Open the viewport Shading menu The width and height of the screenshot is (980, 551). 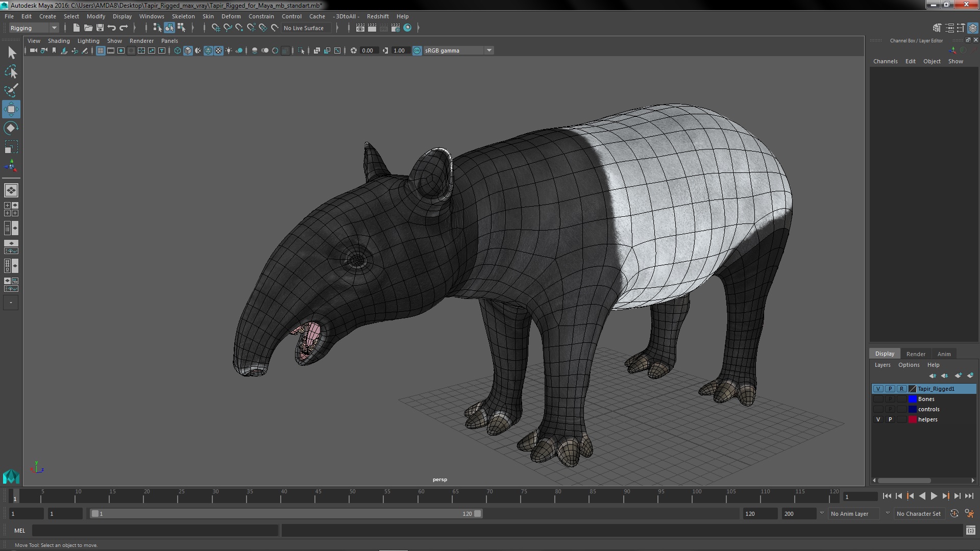point(59,41)
